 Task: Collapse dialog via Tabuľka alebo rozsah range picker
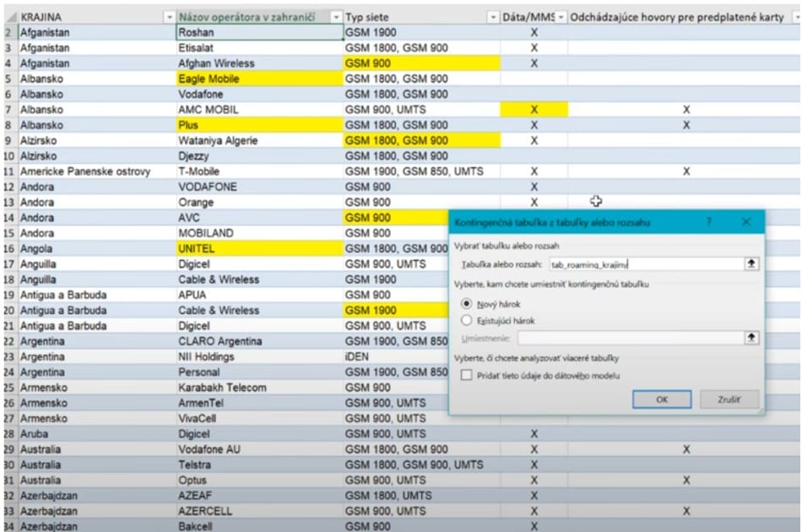click(x=751, y=264)
